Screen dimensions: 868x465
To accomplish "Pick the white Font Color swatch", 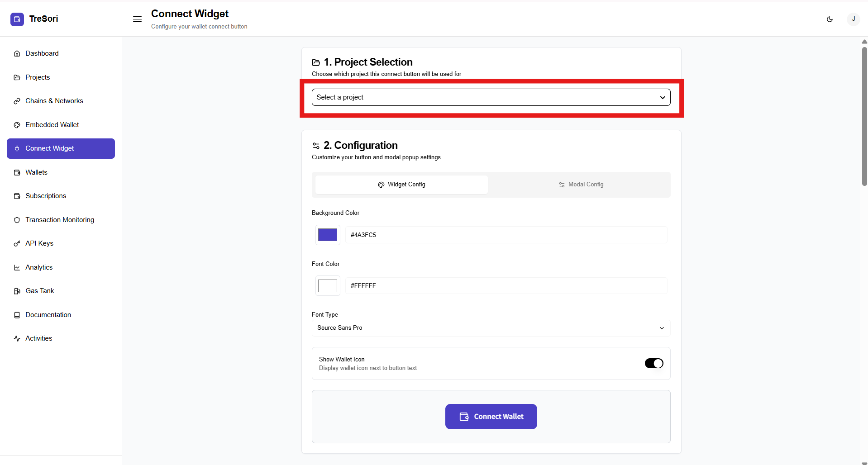I will click(328, 286).
